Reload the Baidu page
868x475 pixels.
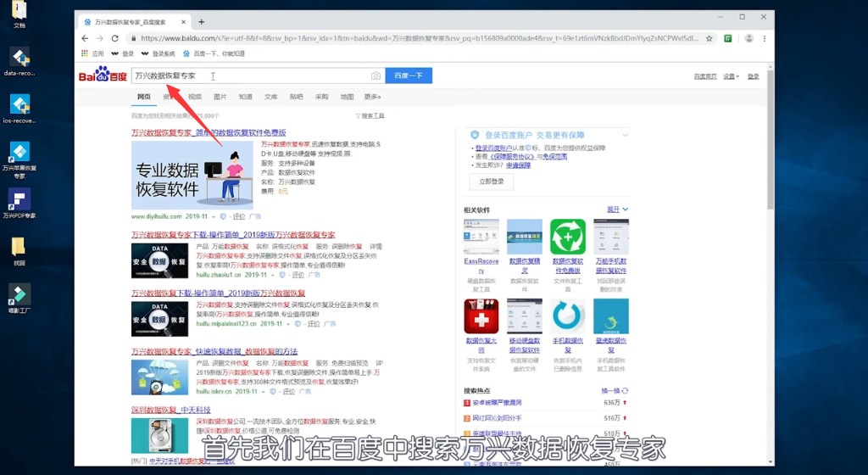[114, 38]
